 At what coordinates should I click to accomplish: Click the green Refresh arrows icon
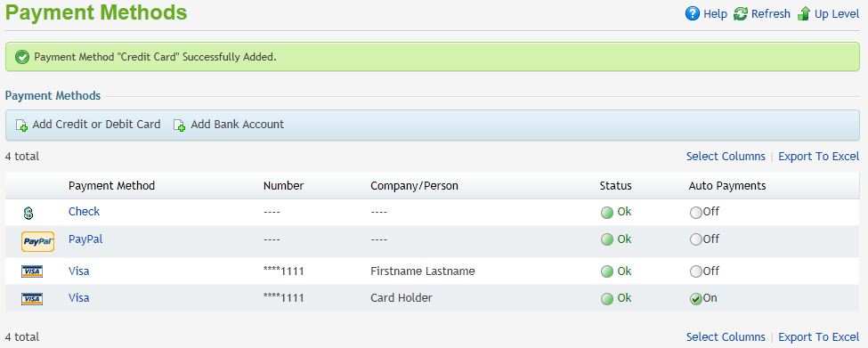pyautogui.click(x=740, y=14)
